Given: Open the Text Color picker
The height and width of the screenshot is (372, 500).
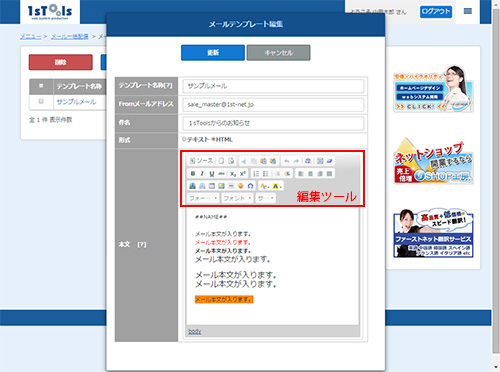Looking at the screenshot, I should 264,186.
